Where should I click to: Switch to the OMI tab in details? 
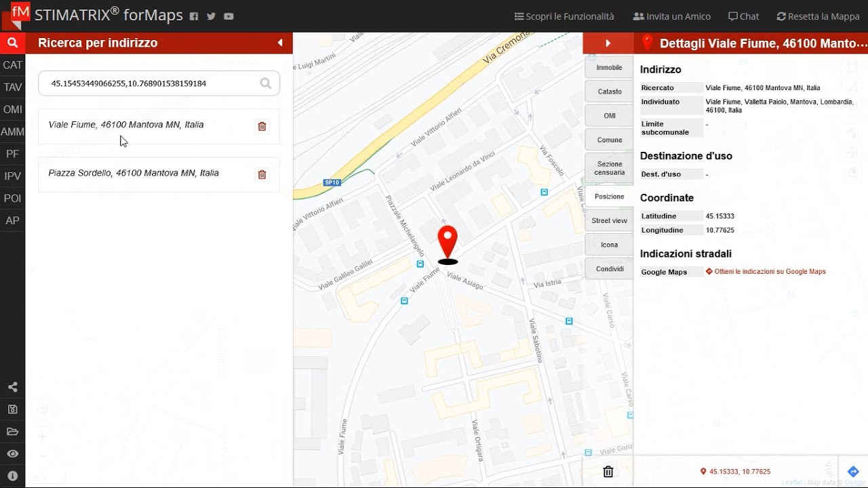609,116
